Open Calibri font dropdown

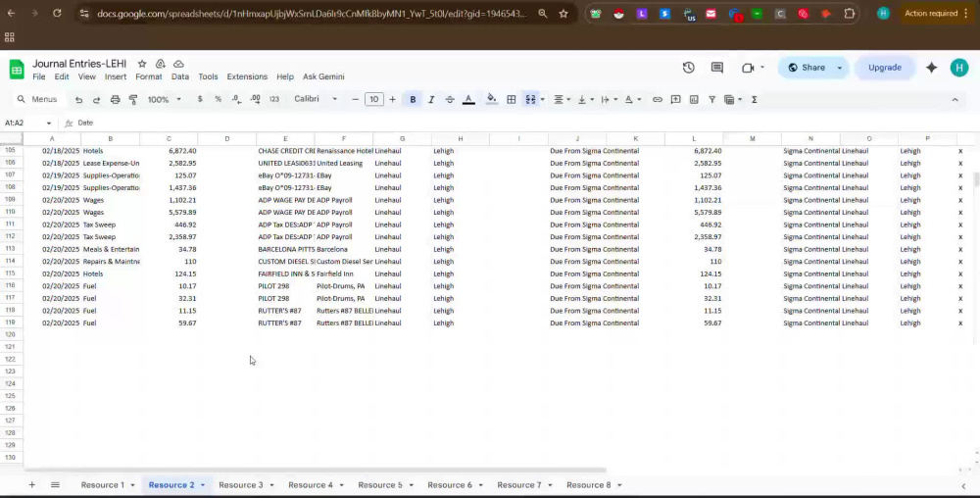pyautogui.click(x=316, y=99)
